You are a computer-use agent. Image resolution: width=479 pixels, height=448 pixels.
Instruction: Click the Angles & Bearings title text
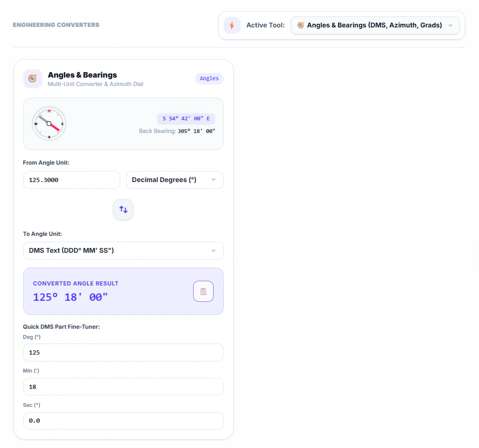tap(82, 75)
